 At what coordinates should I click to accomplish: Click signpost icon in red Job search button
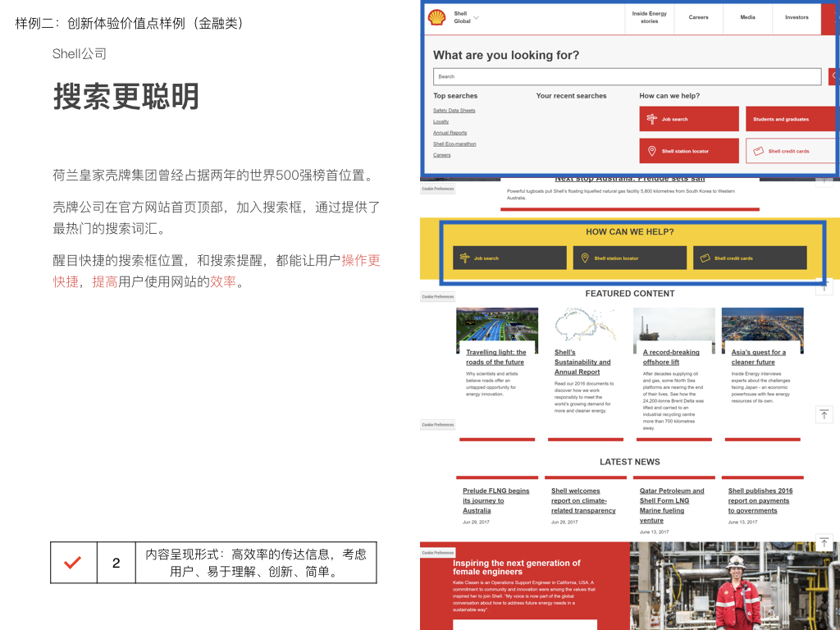[x=651, y=119]
